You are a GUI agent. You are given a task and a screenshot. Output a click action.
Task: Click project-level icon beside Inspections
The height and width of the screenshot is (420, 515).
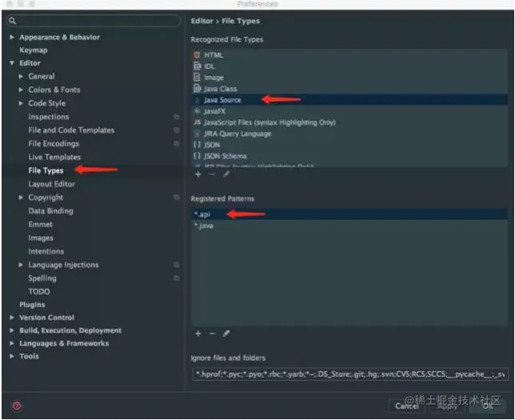(x=177, y=117)
